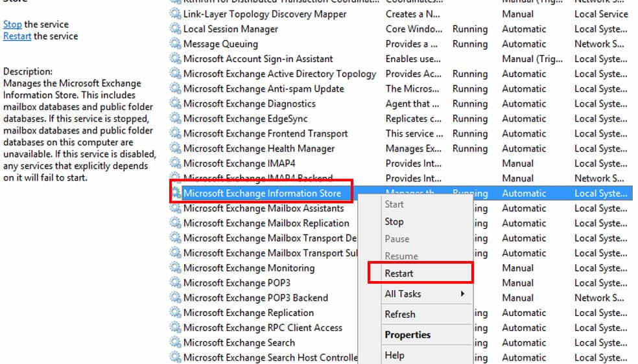The height and width of the screenshot is (364, 638).
Task: Select the Message Queuing service name
Action: 220,44
